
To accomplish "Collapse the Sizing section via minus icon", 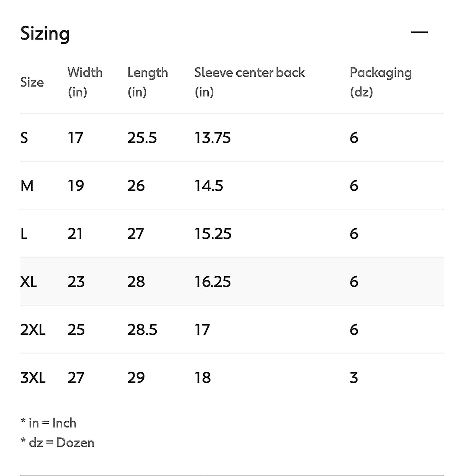I will coord(419,32).
